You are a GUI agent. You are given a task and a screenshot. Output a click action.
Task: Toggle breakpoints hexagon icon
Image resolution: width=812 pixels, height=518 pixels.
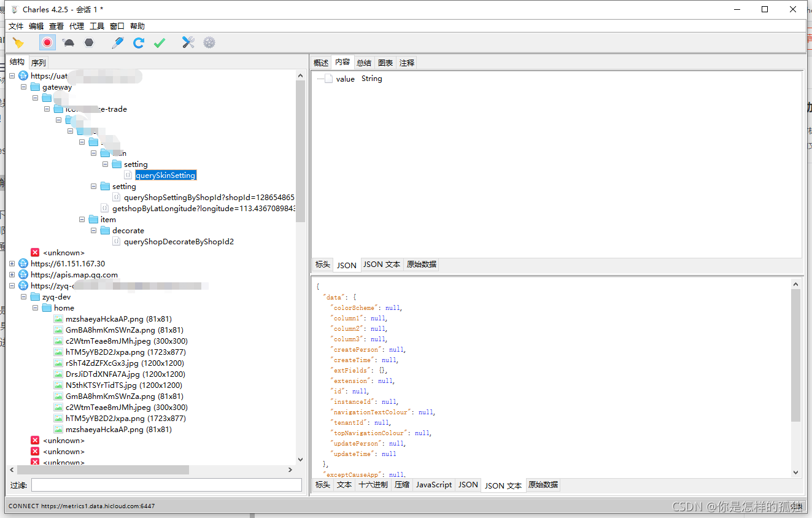90,42
